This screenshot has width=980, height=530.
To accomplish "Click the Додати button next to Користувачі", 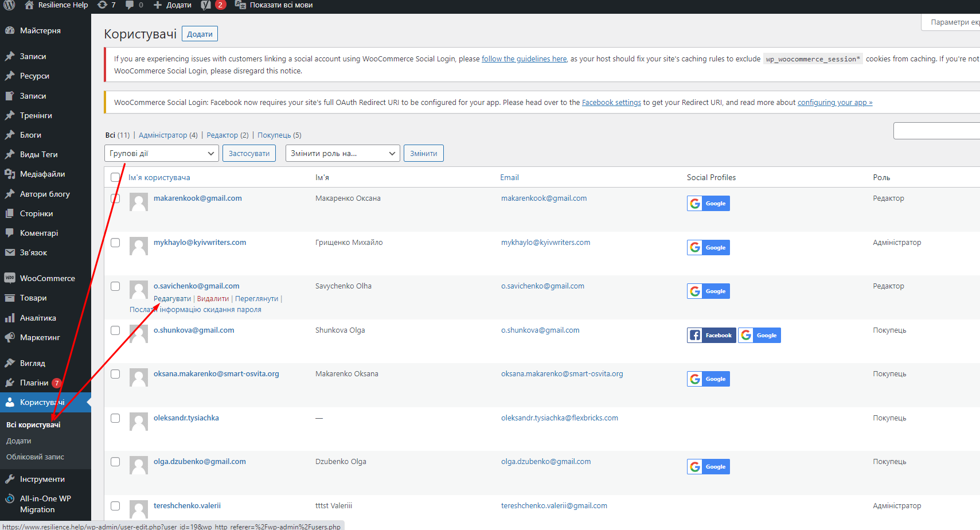I will 200,34.
